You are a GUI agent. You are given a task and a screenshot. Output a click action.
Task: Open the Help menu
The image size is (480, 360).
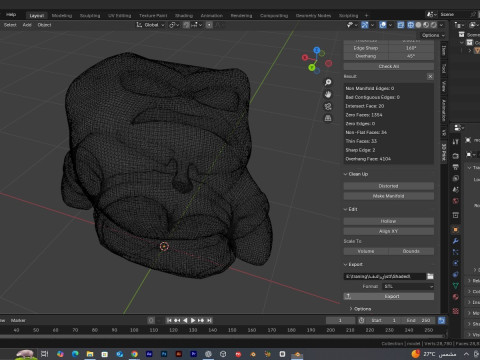coord(11,15)
